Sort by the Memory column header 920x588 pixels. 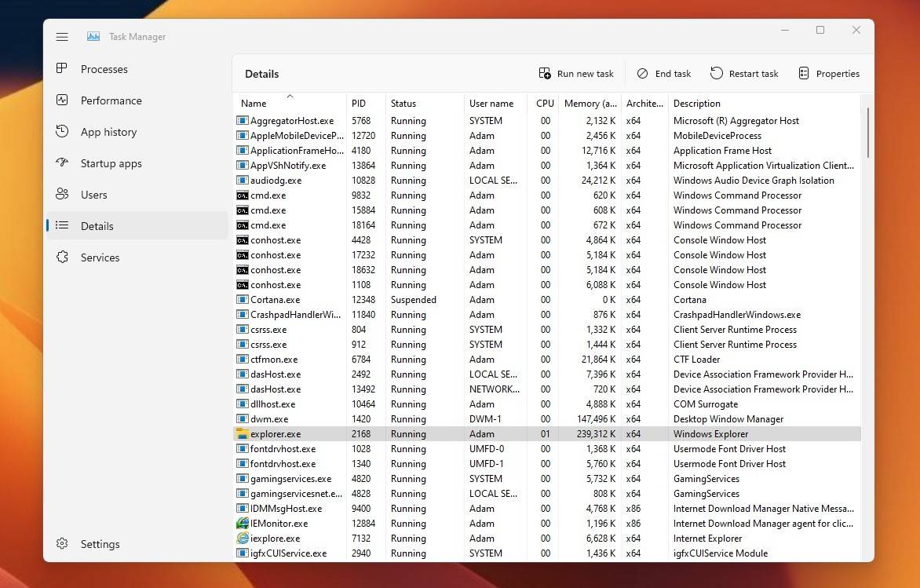coord(590,103)
